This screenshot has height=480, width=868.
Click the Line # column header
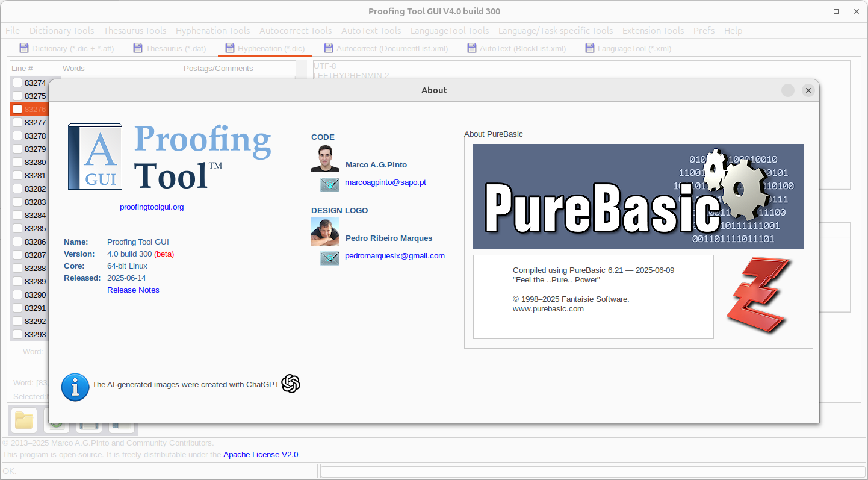coord(22,69)
